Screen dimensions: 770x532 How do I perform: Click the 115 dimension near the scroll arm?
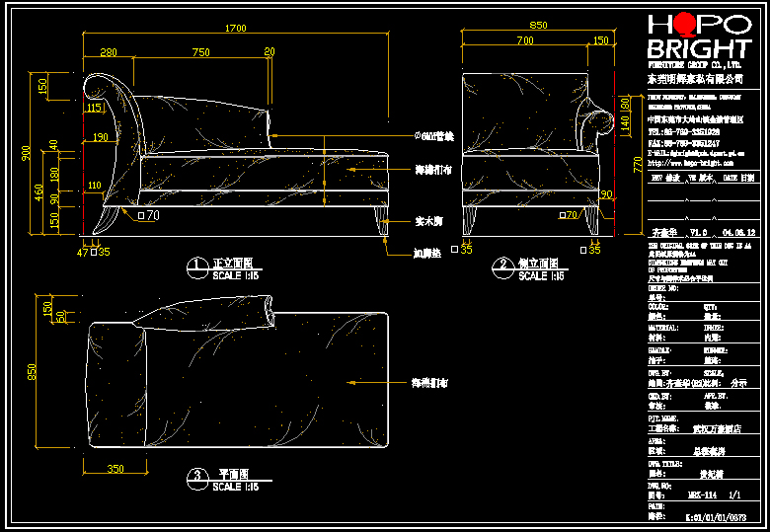click(94, 108)
